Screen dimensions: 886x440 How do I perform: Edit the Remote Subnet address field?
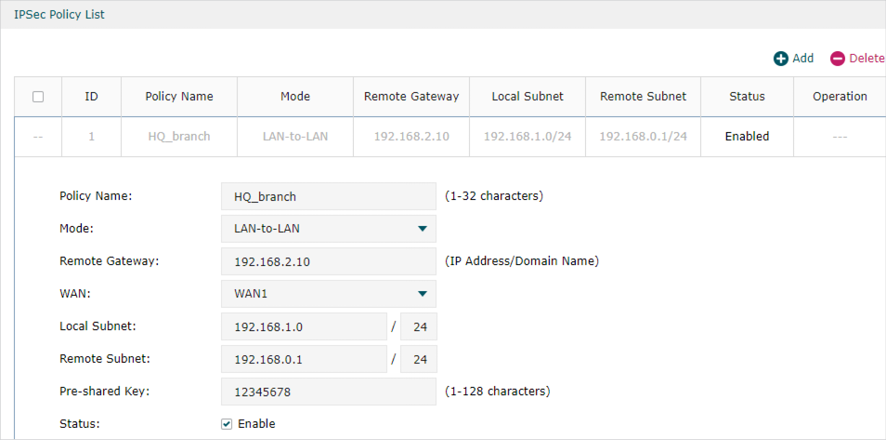tap(304, 359)
